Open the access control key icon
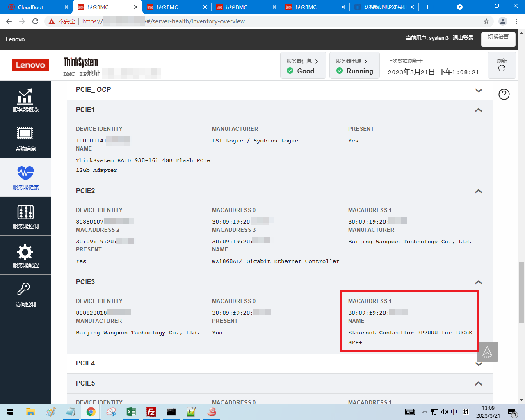Viewport: 525px width, 420px height. 24,290
